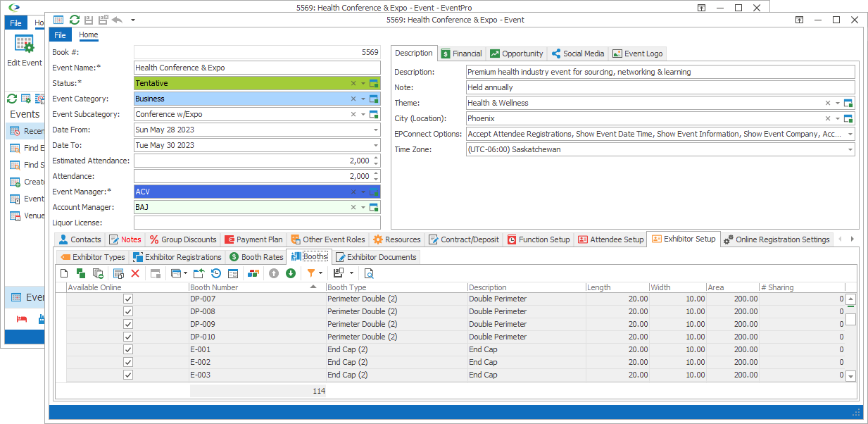
Task: Toggle the Available Online checkbox for DP-010
Action: [128, 337]
